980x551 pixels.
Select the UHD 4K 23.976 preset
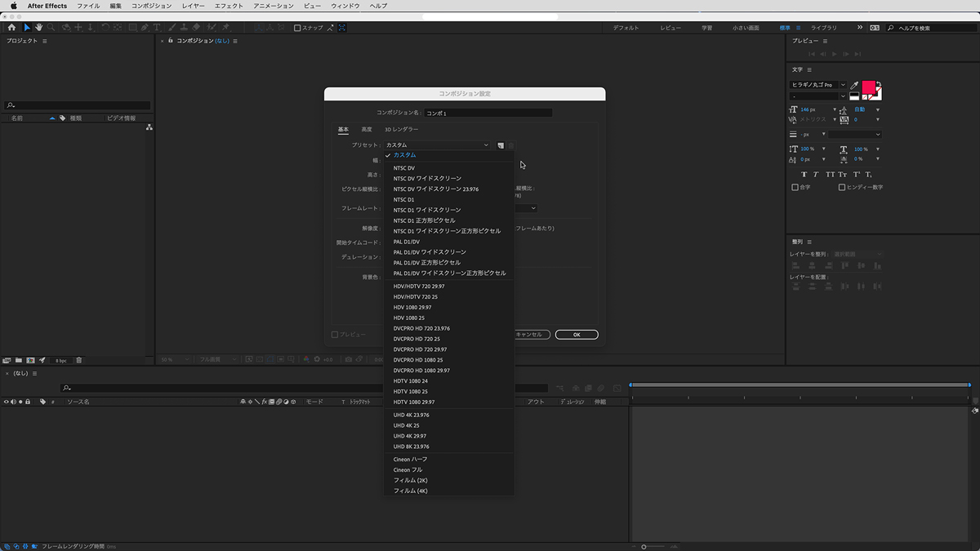point(411,415)
